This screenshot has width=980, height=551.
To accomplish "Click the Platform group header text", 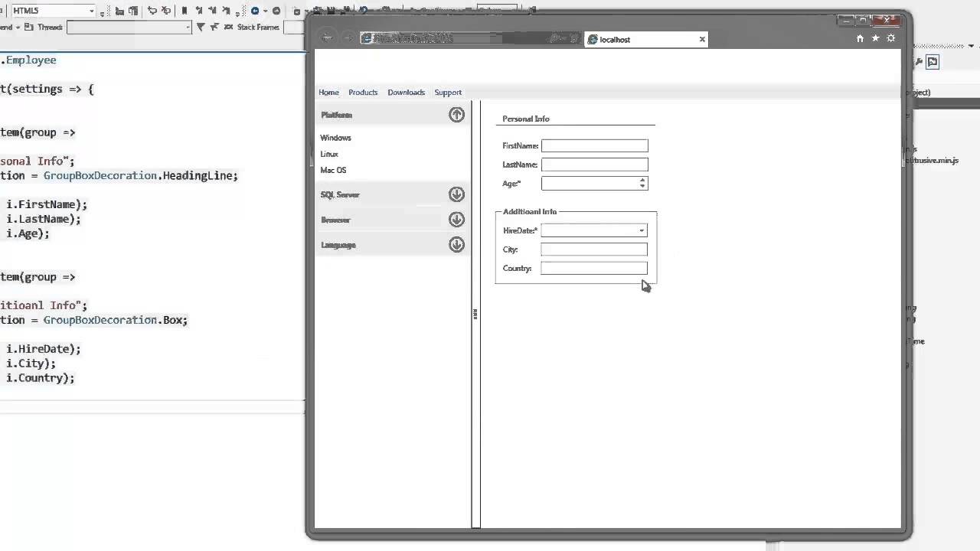I will click(336, 115).
